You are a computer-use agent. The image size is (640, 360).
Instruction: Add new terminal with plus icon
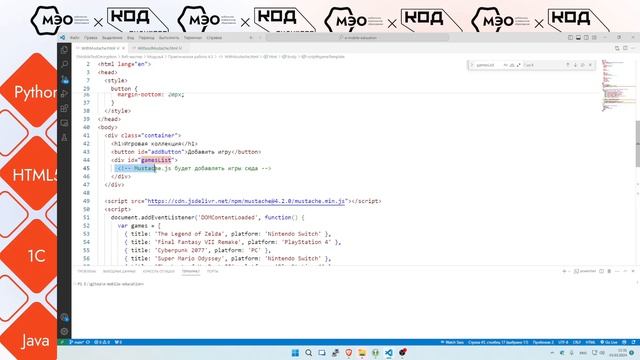coord(564,271)
